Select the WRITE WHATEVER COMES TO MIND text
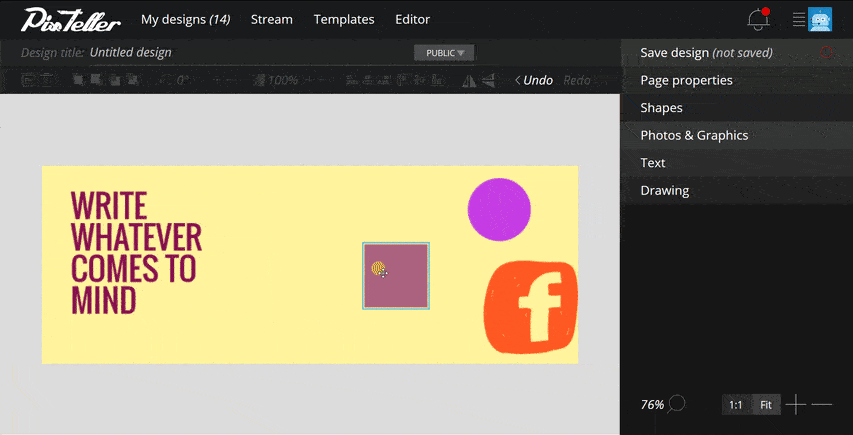853x435 pixels. click(136, 252)
